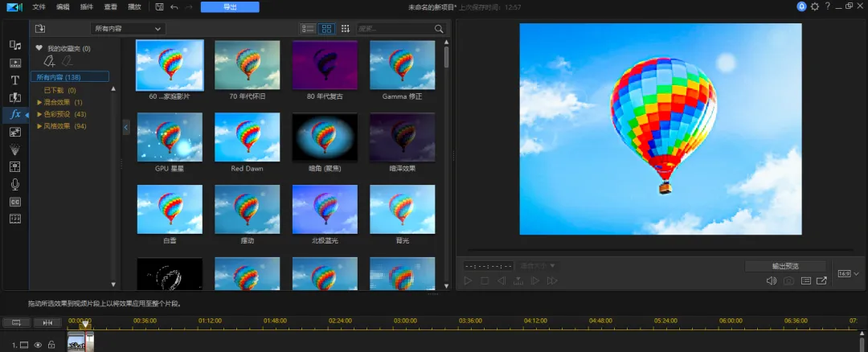Open the subtitle room CC icon
Viewport: 868px width, 352px height.
(x=15, y=202)
